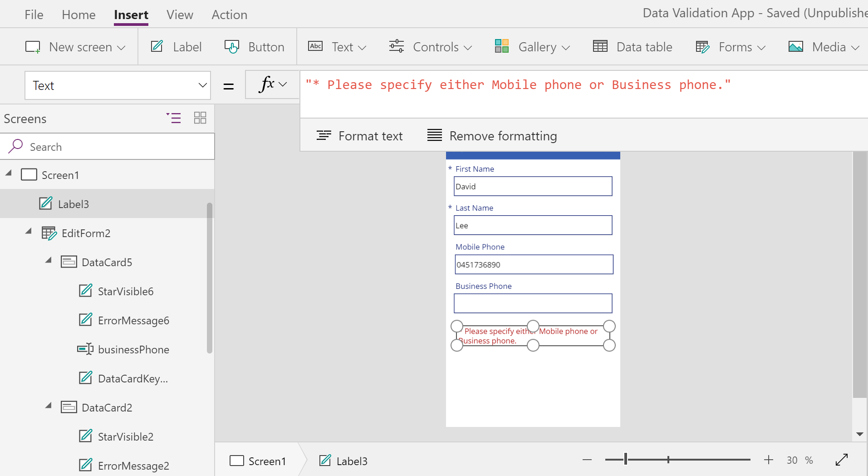Open the File menu
Image resolution: width=868 pixels, height=476 pixels.
(x=34, y=15)
